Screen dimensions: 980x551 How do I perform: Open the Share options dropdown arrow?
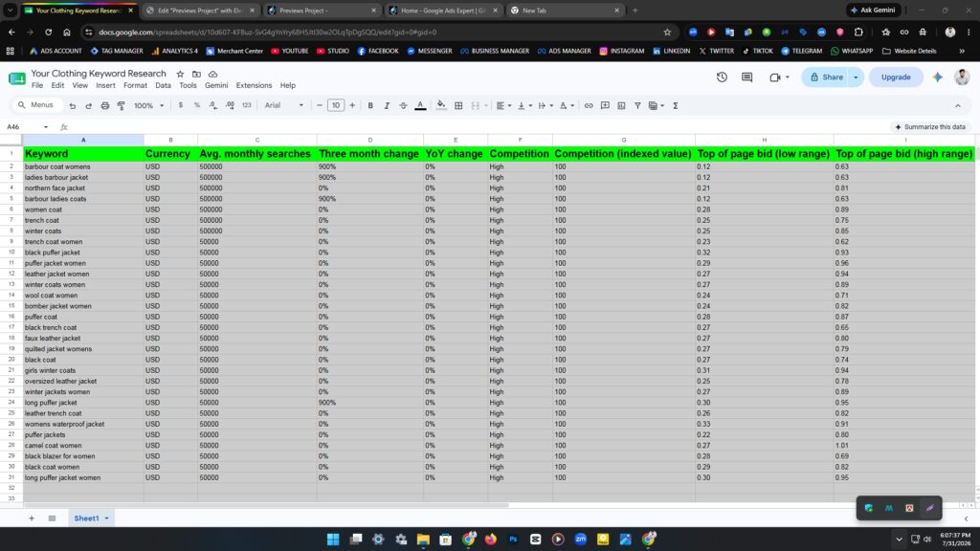tap(856, 77)
